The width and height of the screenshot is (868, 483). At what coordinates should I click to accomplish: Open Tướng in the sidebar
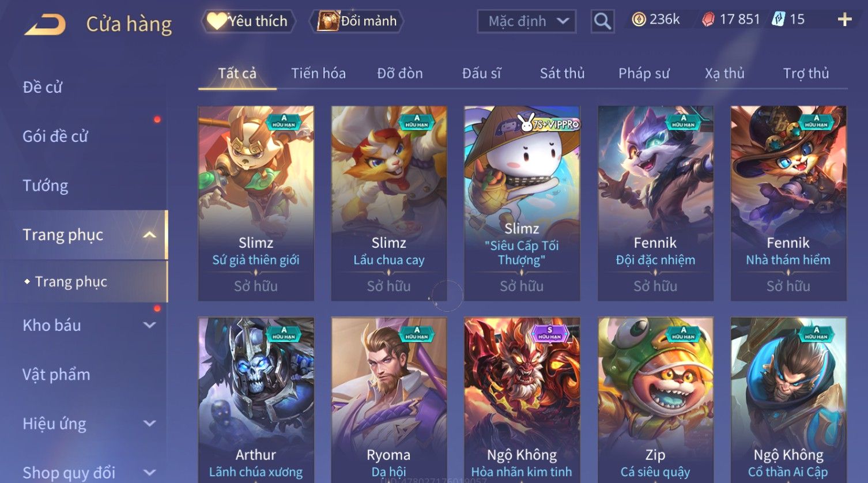tap(46, 186)
